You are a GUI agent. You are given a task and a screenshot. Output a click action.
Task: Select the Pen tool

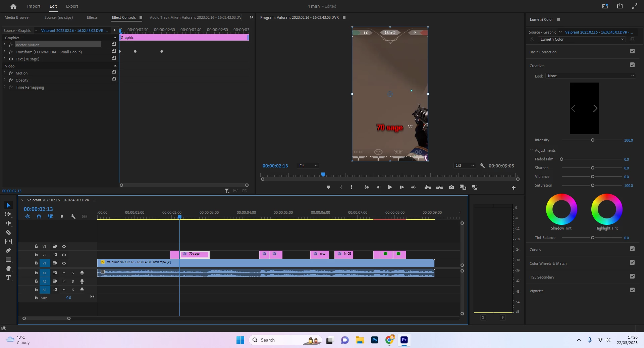pyautogui.click(x=8, y=250)
